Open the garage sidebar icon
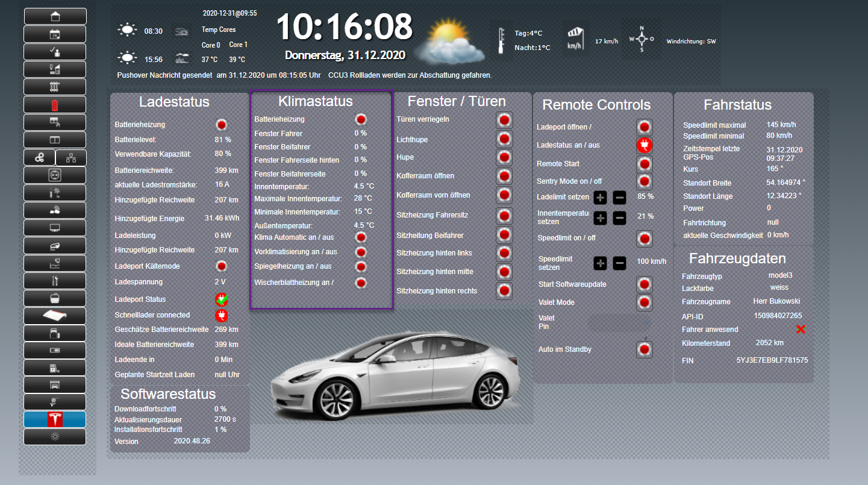This screenshot has width=868, height=485. pos(55,384)
